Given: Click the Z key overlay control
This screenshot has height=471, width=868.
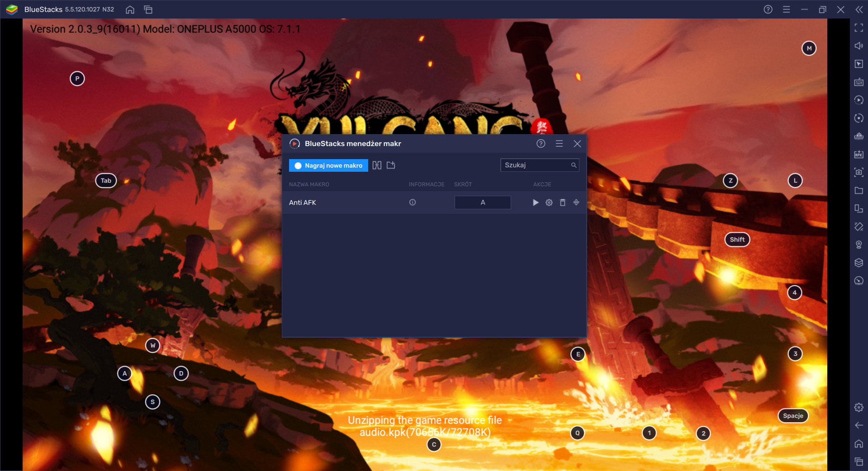Looking at the screenshot, I should point(730,181).
